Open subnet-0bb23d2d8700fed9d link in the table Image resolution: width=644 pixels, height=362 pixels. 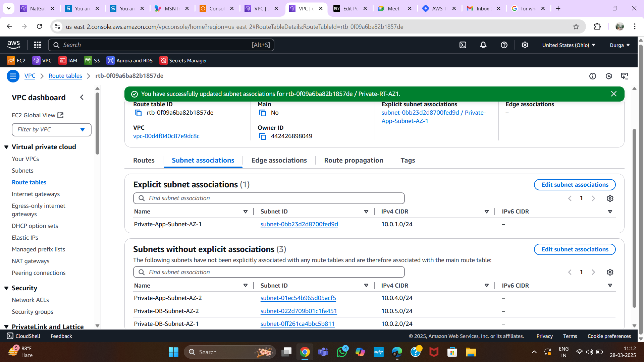coord(299,224)
